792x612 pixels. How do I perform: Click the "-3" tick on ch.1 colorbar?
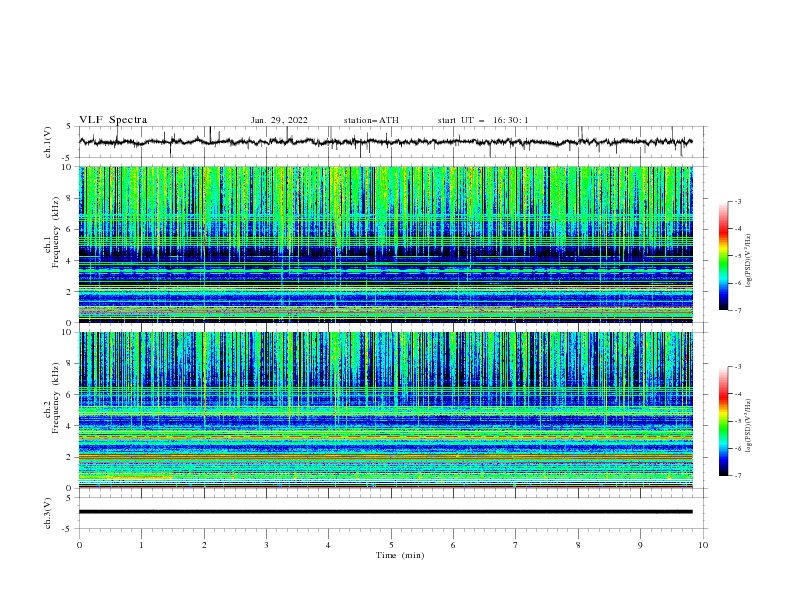point(737,201)
